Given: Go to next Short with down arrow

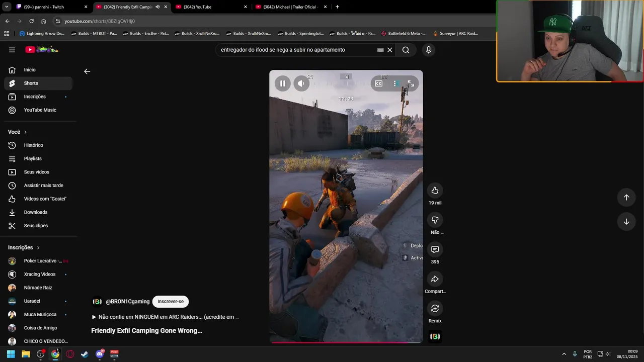Looking at the screenshot, I should (x=626, y=222).
